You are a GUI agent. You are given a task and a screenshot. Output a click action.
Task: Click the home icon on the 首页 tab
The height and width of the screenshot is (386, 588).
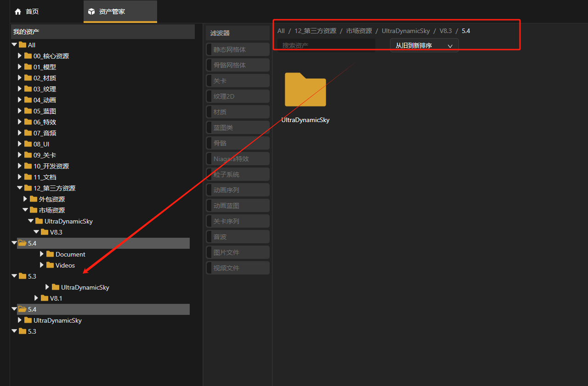(x=18, y=11)
